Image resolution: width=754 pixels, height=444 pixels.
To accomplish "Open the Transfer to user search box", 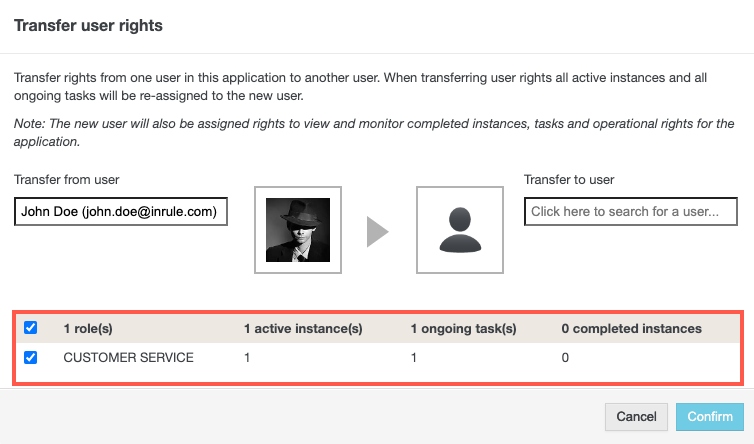I will tap(630, 212).
